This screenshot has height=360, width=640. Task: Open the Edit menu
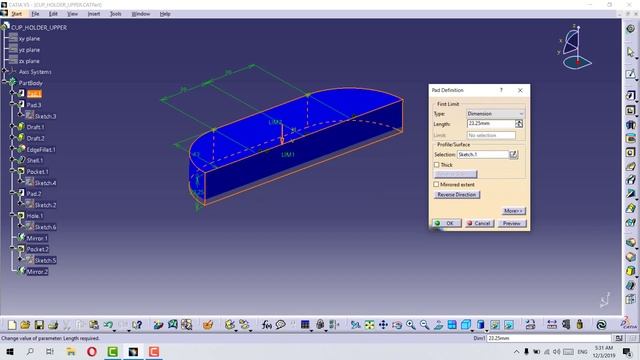point(53,14)
